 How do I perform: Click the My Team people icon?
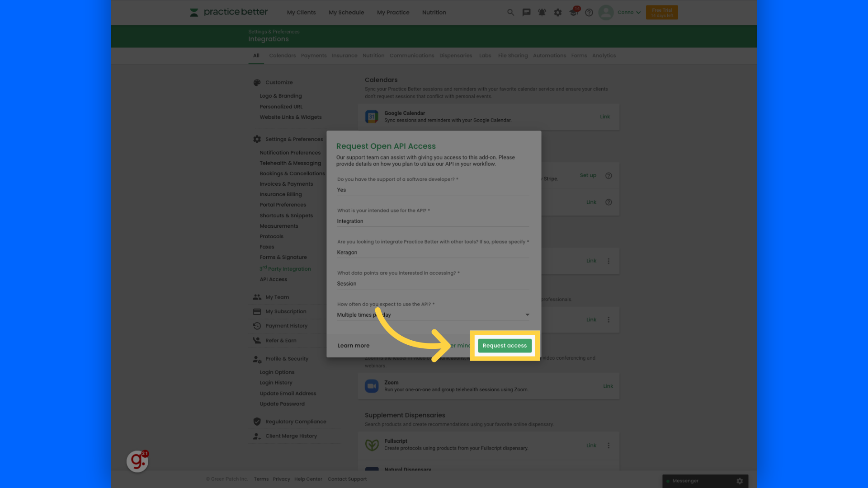257,297
